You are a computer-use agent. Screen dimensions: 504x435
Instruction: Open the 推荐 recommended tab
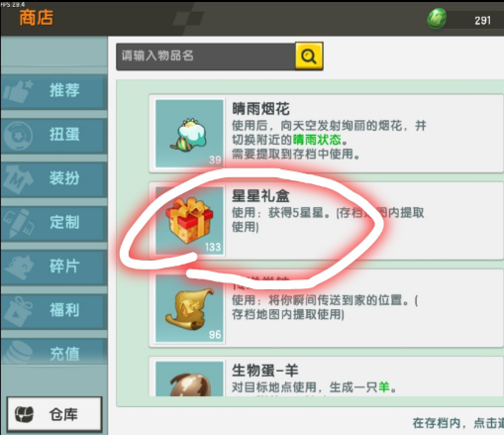coord(53,91)
